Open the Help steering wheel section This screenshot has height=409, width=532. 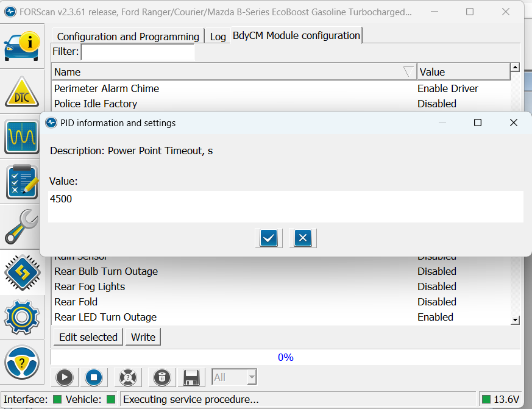[x=22, y=362]
